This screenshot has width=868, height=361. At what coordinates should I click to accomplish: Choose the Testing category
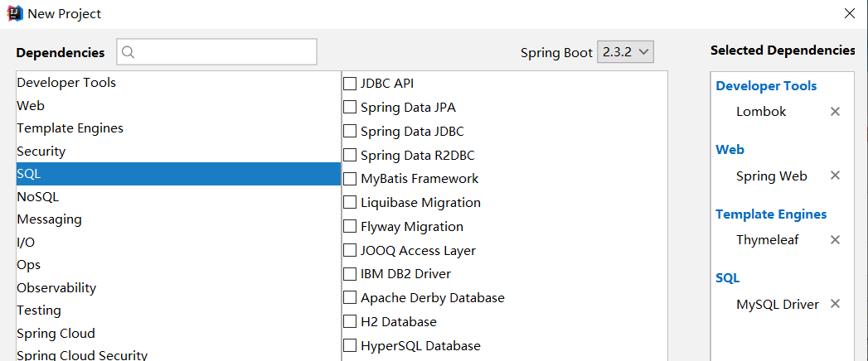coord(179,310)
